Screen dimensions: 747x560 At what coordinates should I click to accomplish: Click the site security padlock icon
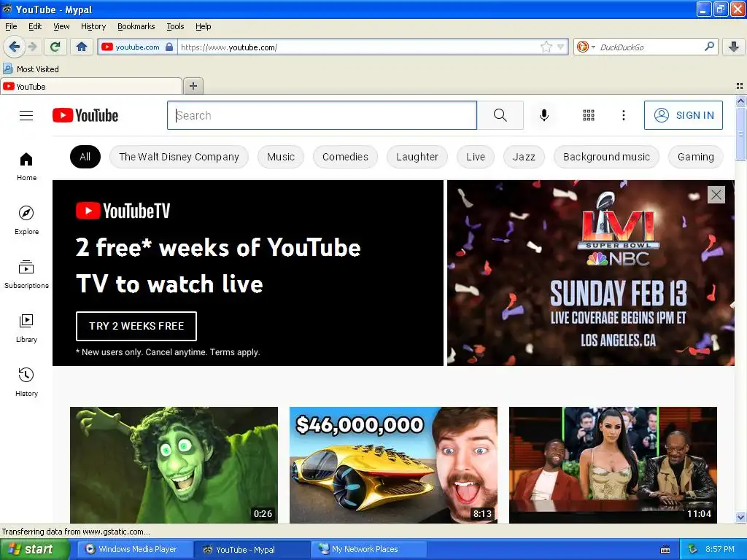pyautogui.click(x=169, y=47)
